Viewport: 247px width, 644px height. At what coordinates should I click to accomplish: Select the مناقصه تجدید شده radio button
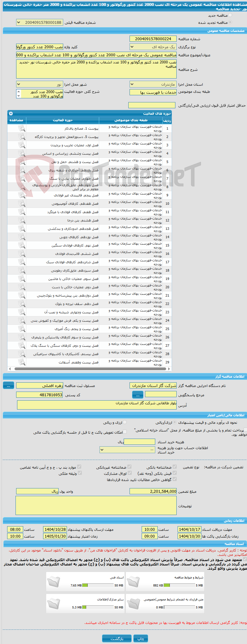pos(230,22)
